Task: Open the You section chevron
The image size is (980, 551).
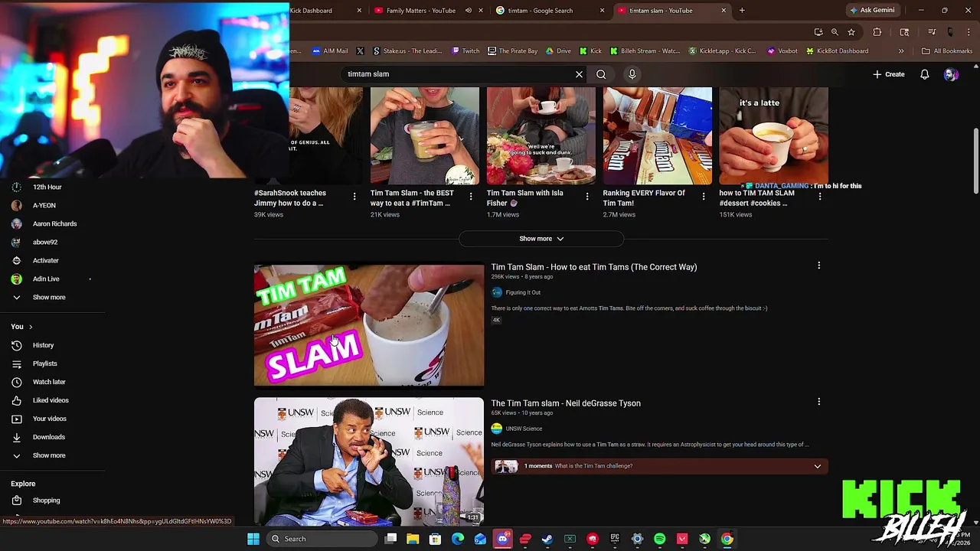Action: [x=31, y=327]
